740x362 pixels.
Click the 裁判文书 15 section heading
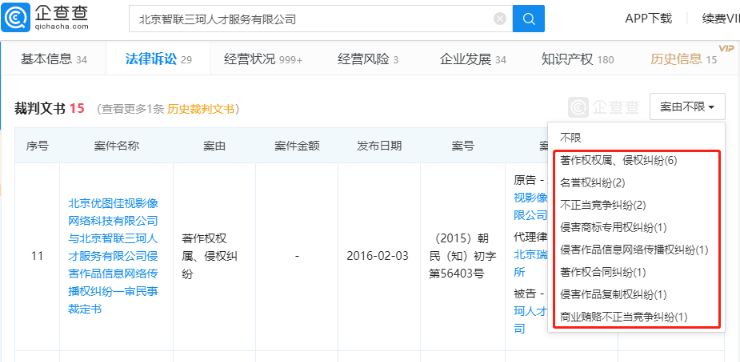[49, 109]
